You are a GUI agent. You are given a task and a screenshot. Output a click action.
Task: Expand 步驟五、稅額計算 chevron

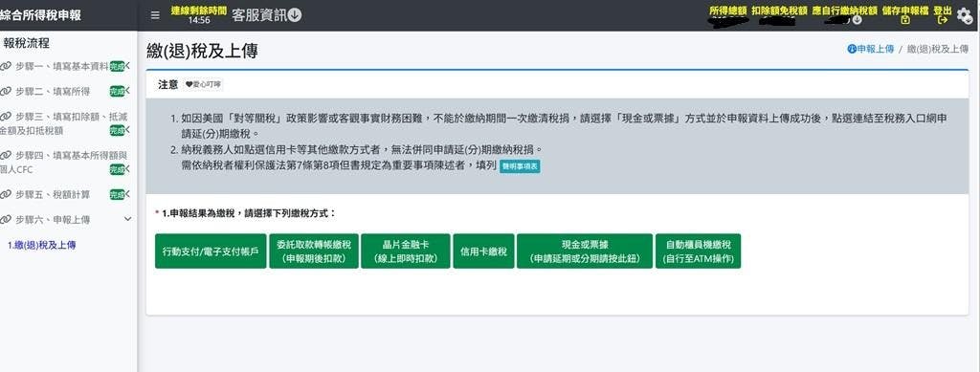point(127,194)
